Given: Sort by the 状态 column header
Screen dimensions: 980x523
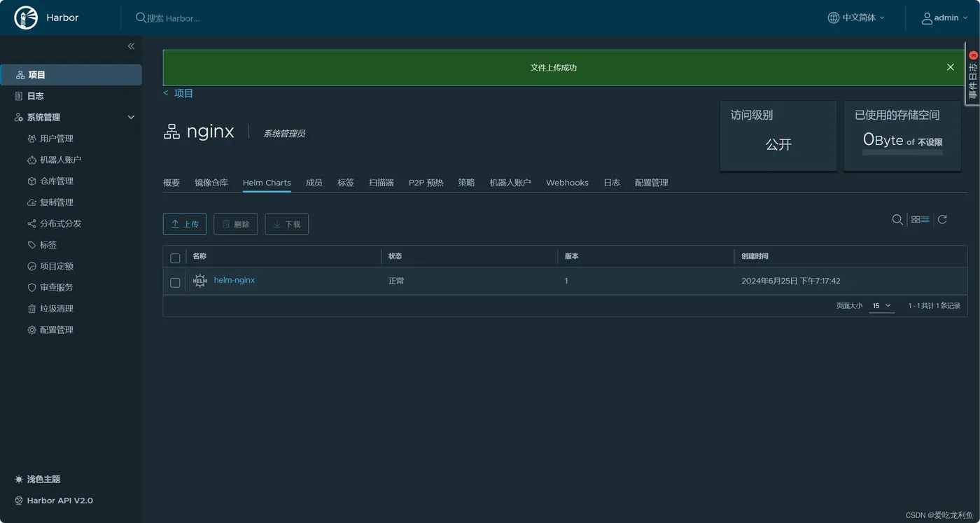Looking at the screenshot, I should [x=395, y=256].
